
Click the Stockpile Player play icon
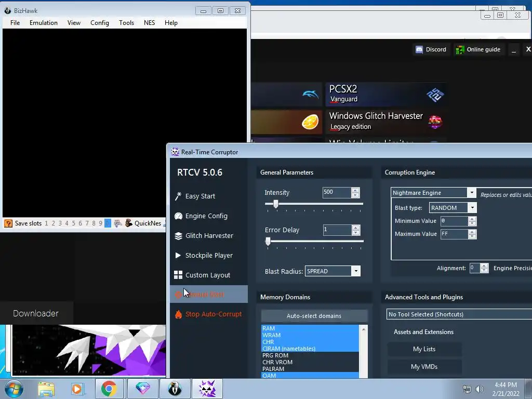(178, 255)
